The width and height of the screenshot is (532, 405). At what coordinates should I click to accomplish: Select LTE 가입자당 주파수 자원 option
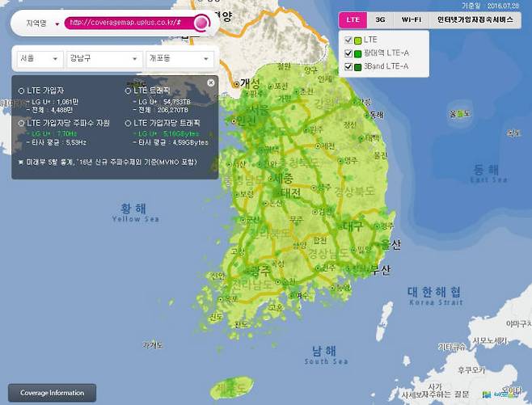21,123
